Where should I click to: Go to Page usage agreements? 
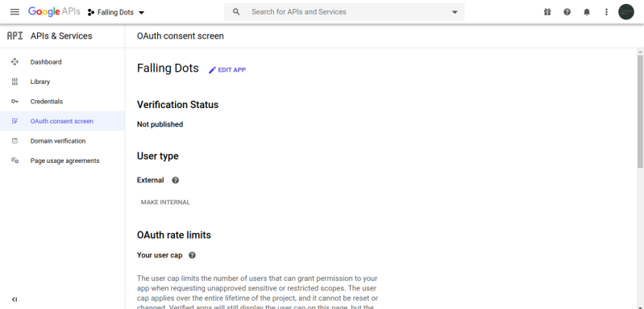(x=65, y=161)
